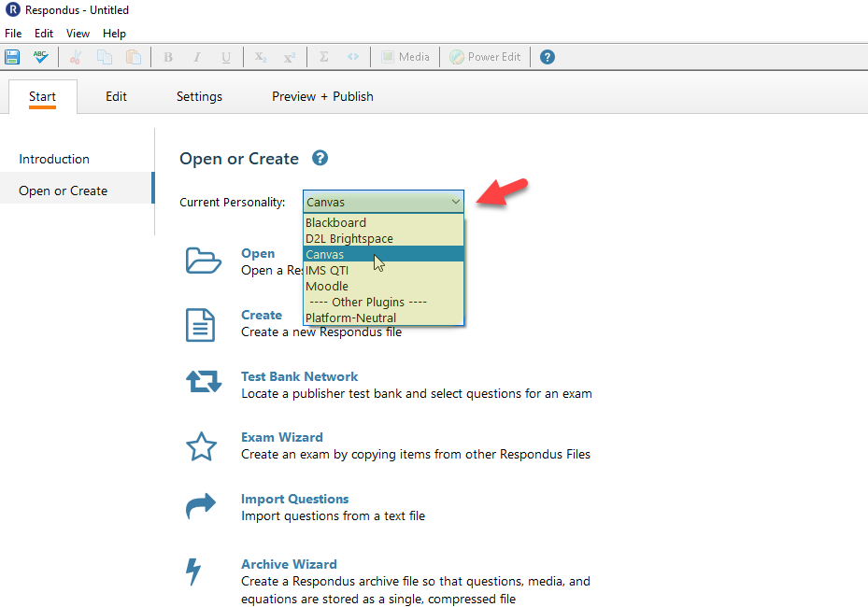Select highlighted Canvas option in list

(384, 255)
